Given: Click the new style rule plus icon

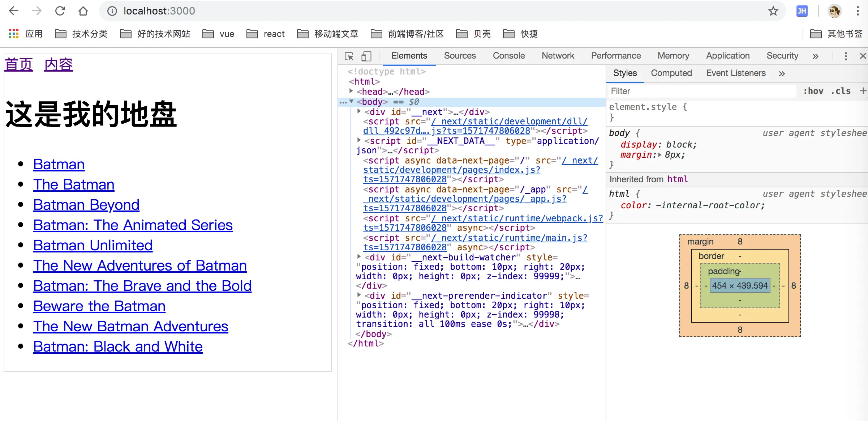Looking at the screenshot, I should [x=863, y=91].
